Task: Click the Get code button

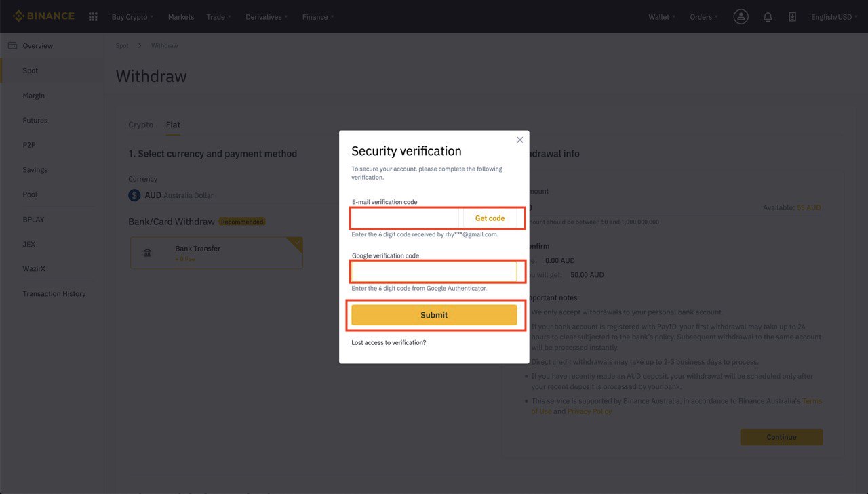Action: pos(490,218)
